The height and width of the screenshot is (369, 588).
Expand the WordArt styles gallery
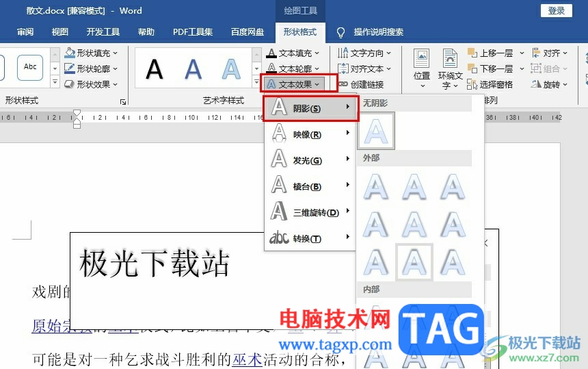pos(257,81)
